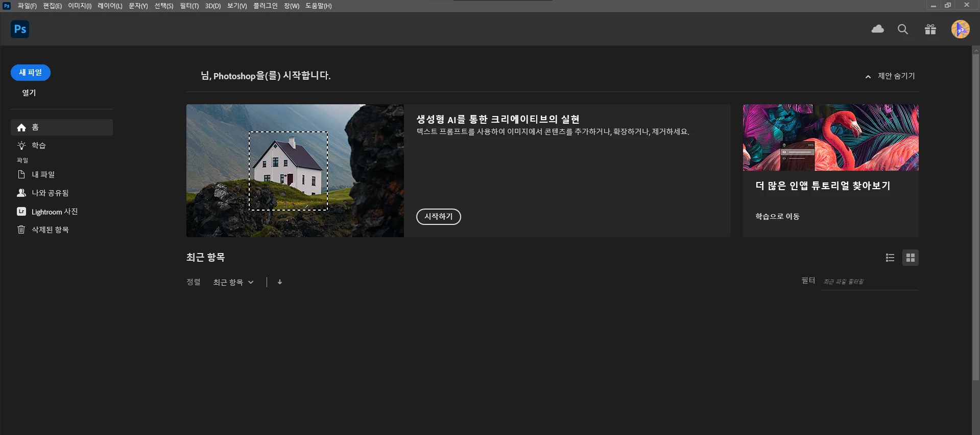
Task: Open the 창(W) menu
Action: pyautogui.click(x=292, y=6)
